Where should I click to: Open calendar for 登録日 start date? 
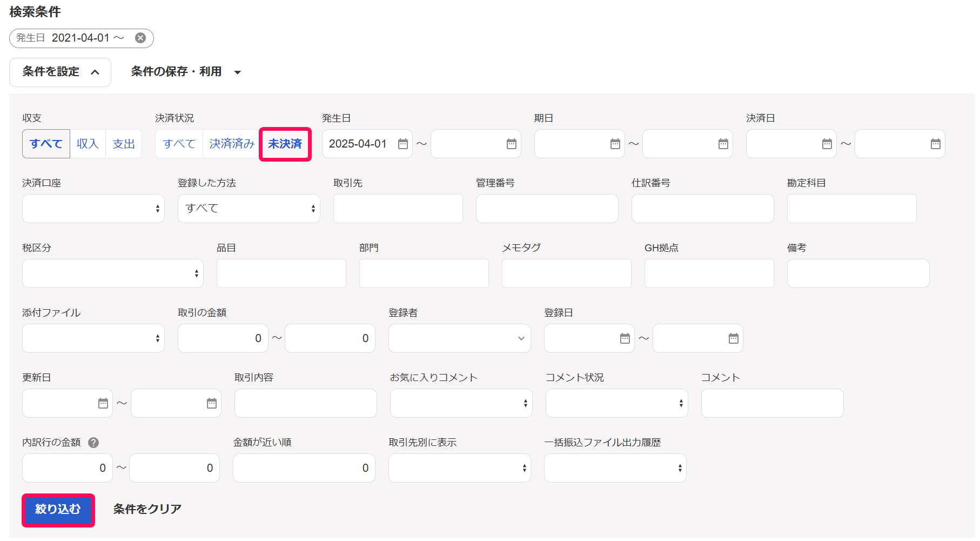[625, 338]
